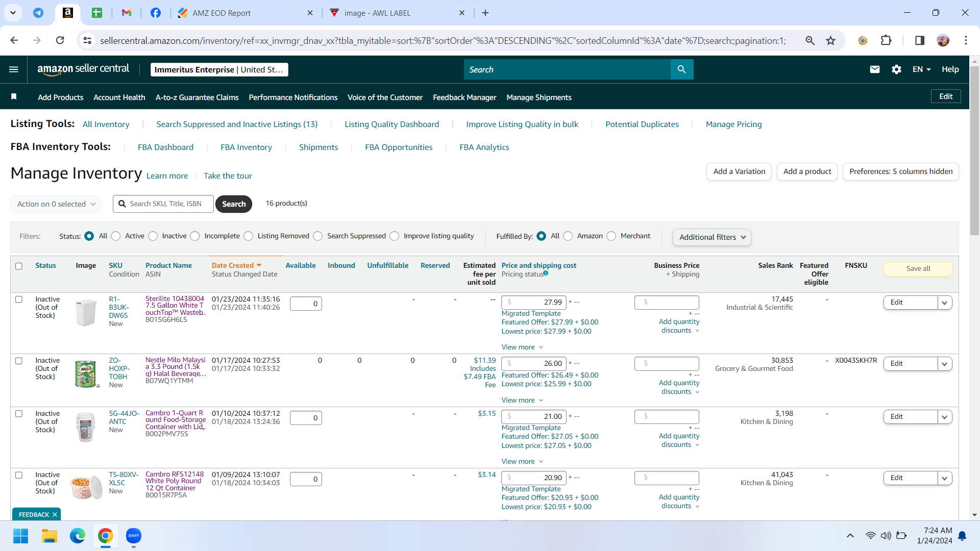Click the Add a product button
This screenshot has width=980, height=551.
(x=807, y=171)
